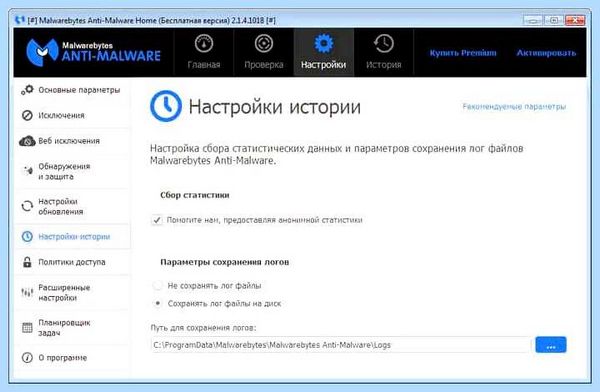
Task: Open Основные параметры settings section
Action: [x=73, y=90]
